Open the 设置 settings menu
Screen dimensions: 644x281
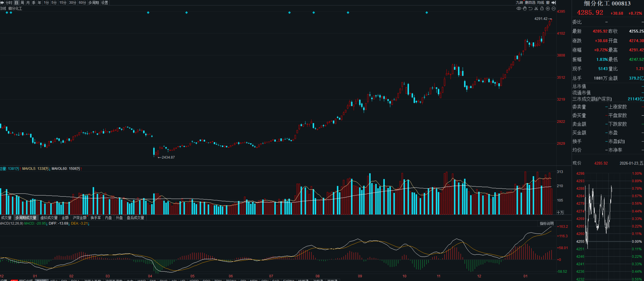click(105, 2)
